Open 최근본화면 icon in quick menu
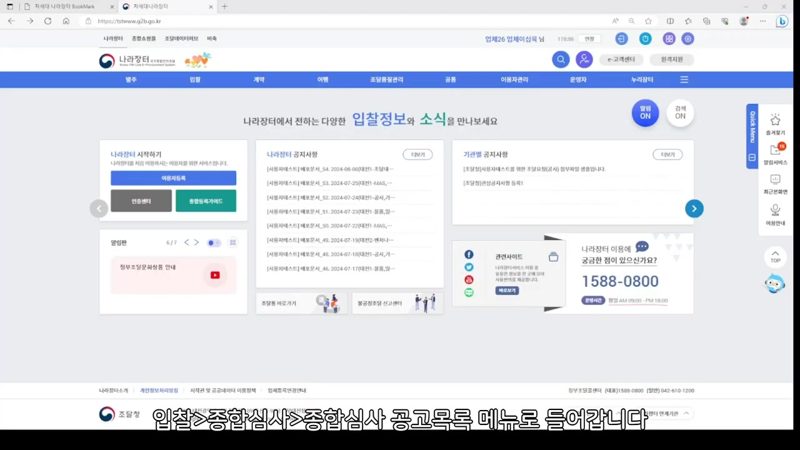The width and height of the screenshot is (800, 450). [x=775, y=184]
